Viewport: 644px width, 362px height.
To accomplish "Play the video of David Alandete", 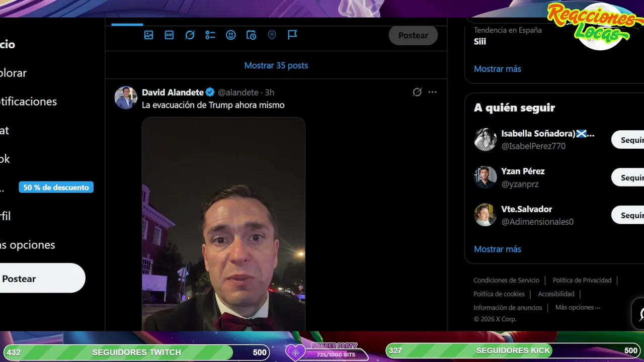I will (223, 224).
